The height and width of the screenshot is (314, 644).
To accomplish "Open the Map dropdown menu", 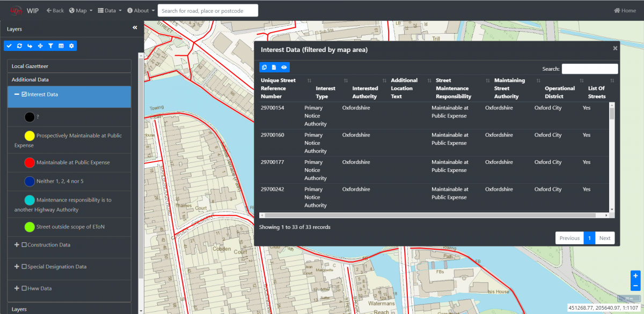I will (x=80, y=11).
